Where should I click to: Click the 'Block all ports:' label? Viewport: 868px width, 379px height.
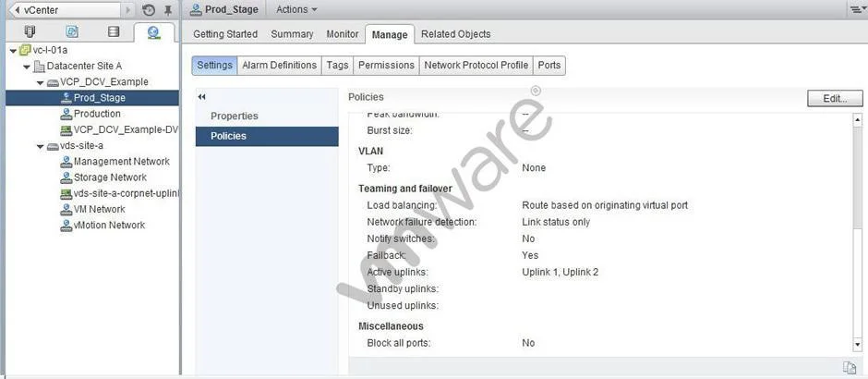pyautogui.click(x=399, y=343)
